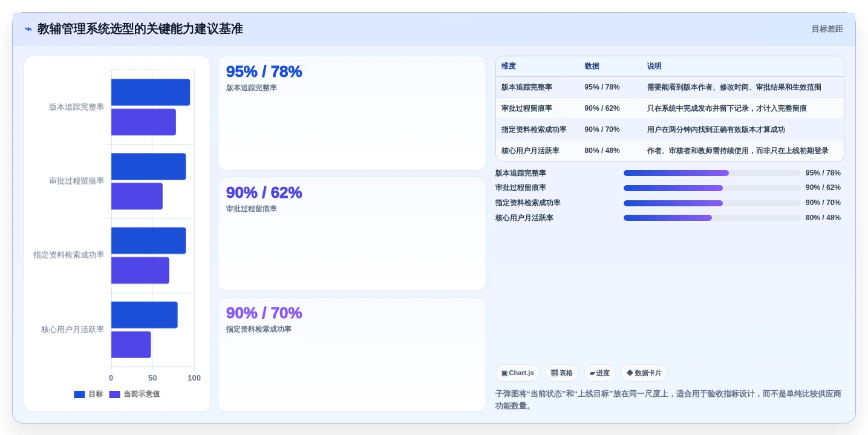Click progress value 95% / 78%
This screenshot has width=868, height=435.
click(x=823, y=173)
